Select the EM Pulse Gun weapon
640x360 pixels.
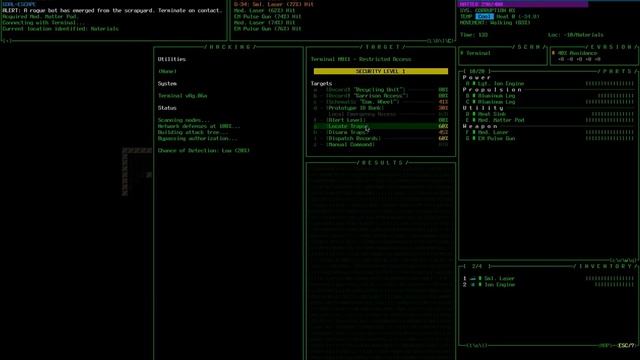[x=496, y=139]
